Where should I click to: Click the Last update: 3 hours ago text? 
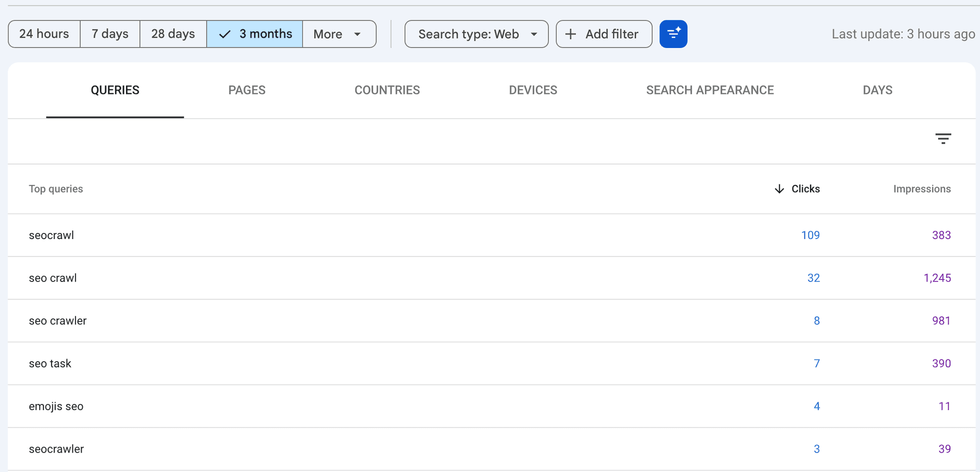903,34
